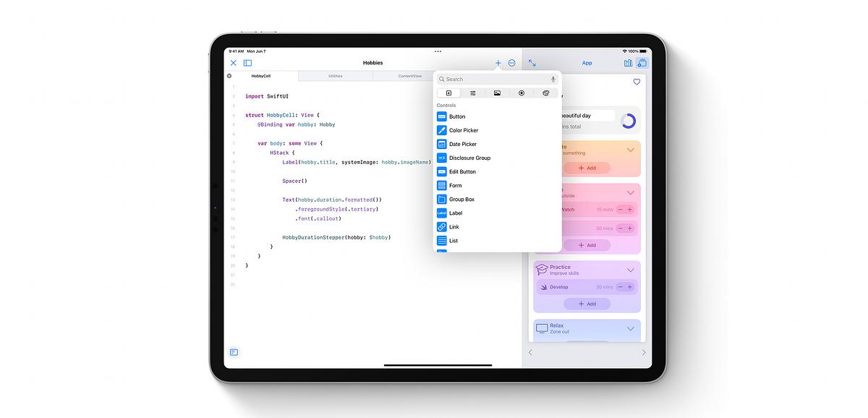
Task: Tap the code snippets icon at bottom left
Action: click(233, 352)
